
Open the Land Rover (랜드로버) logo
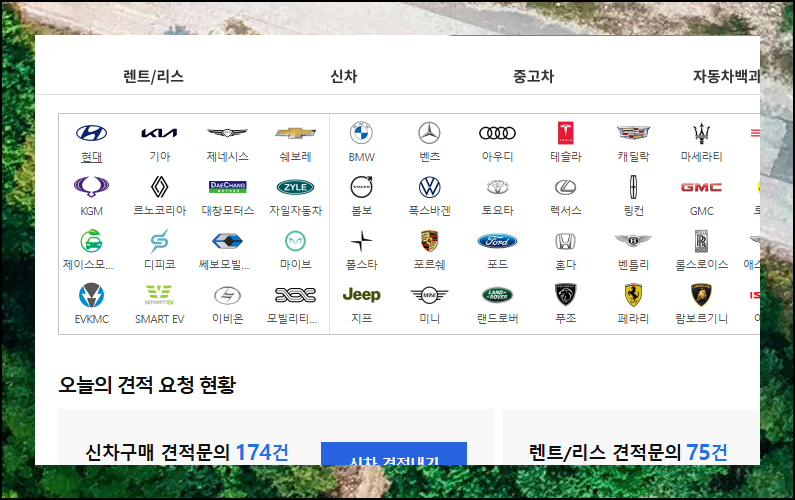click(497, 295)
